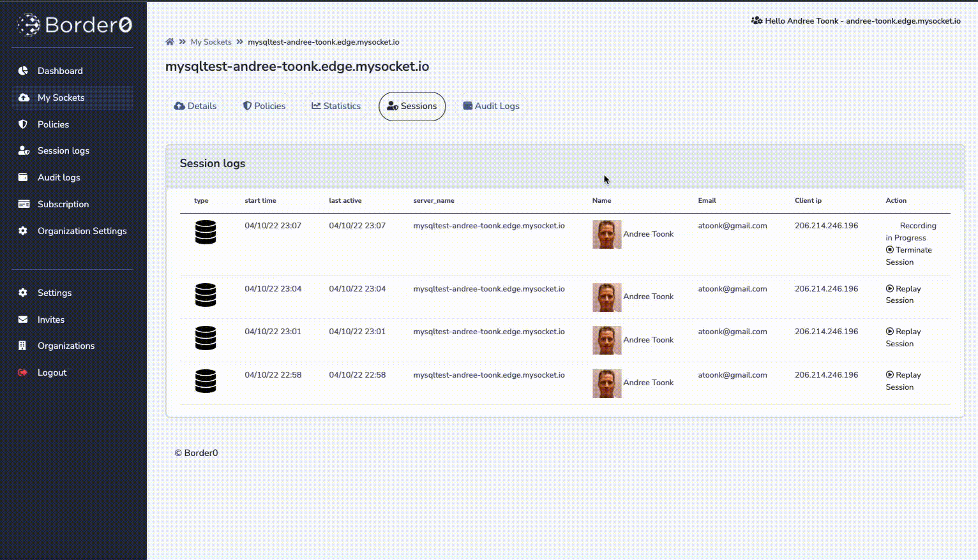Click the Session logs user icon
This screenshot has height=560, width=978.
point(24,151)
